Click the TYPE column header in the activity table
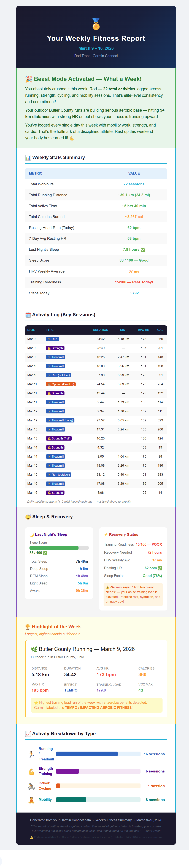The width and height of the screenshot is (189, 868). (50, 330)
